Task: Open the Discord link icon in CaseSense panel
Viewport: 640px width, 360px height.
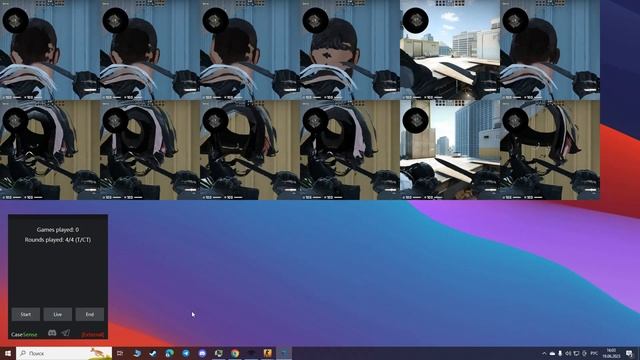Action: point(52,333)
